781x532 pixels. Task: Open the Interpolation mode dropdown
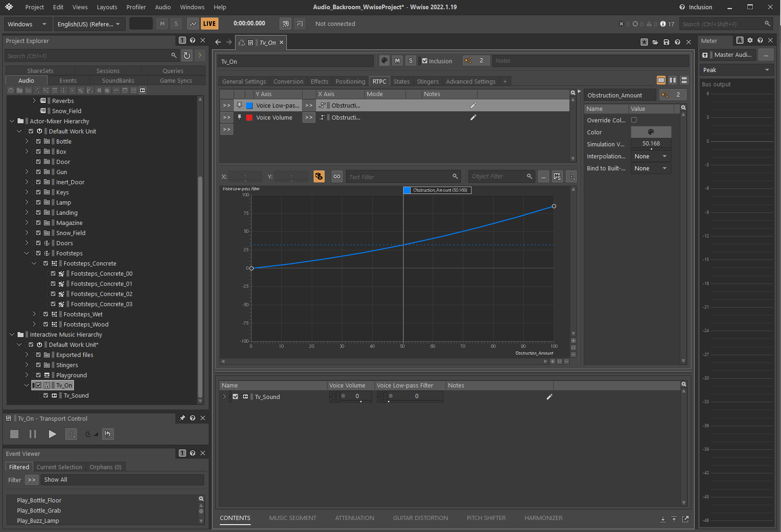point(651,156)
